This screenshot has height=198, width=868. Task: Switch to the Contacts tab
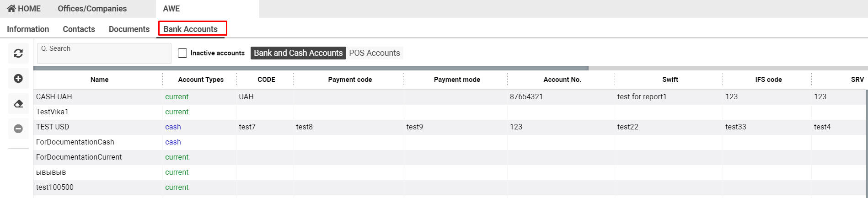[x=79, y=29]
